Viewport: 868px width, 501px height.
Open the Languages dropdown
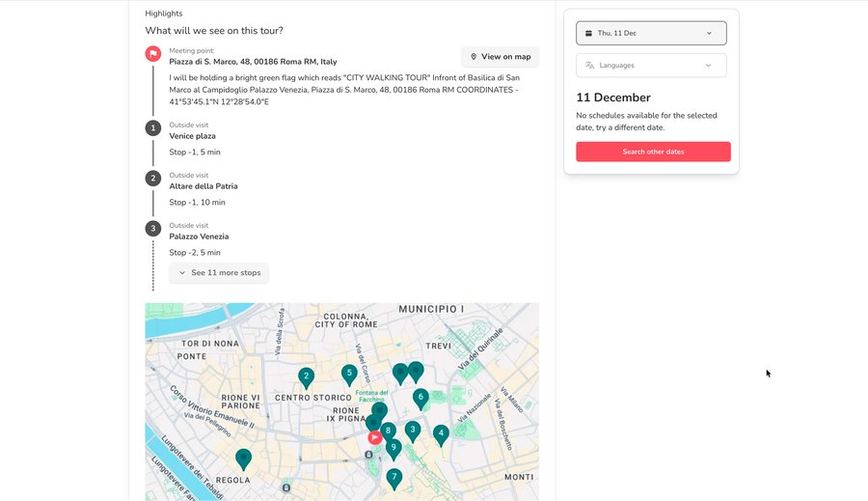(x=651, y=66)
